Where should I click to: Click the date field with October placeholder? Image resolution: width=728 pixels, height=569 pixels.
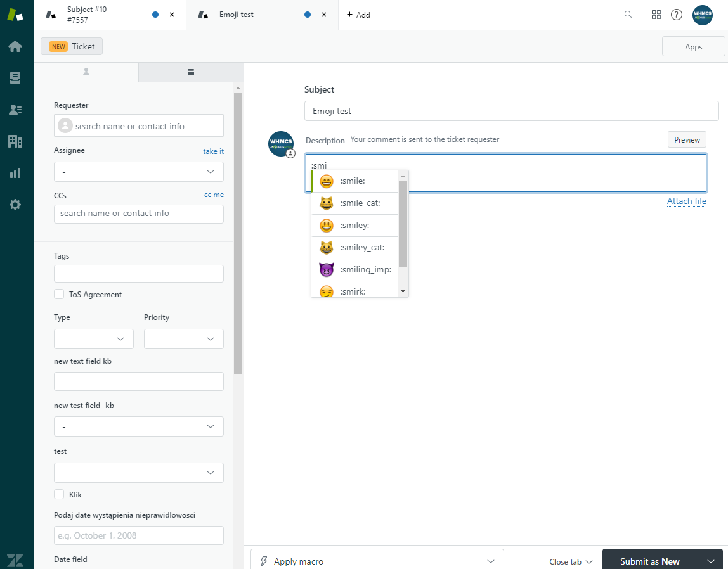138,535
